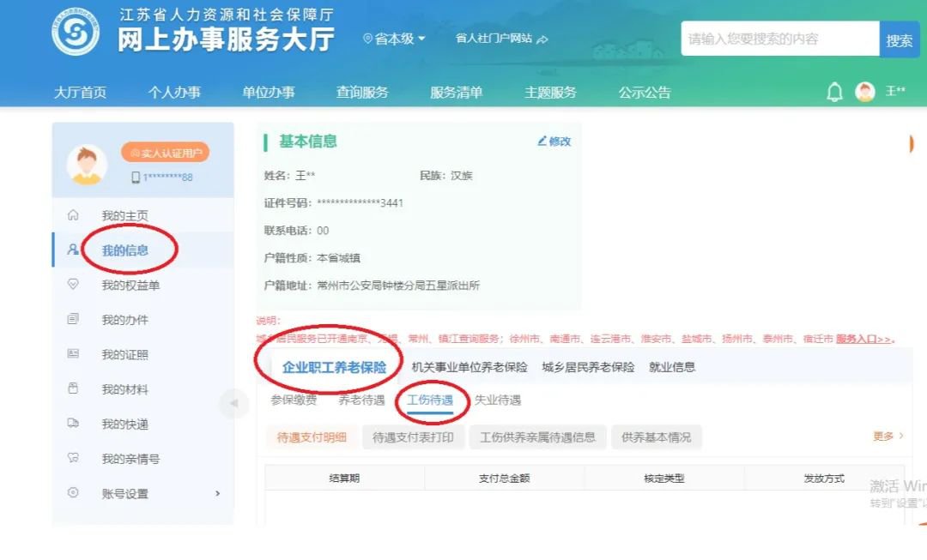Click the user avatar in top navigation
Image resolution: width=927 pixels, height=560 pixels.
(x=865, y=92)
